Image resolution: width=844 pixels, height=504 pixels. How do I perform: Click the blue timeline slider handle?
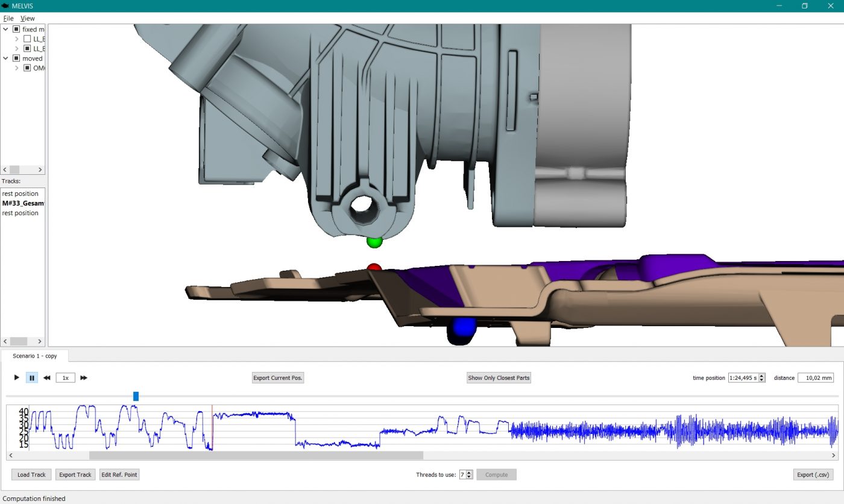point(136,396)
